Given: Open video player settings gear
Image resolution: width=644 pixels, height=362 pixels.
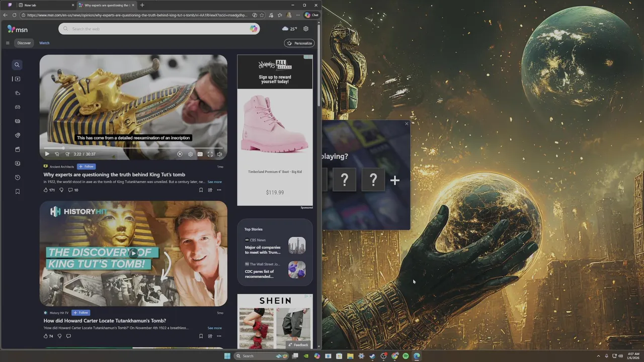Looking at the screenshot, I should (x=190, y=154).
